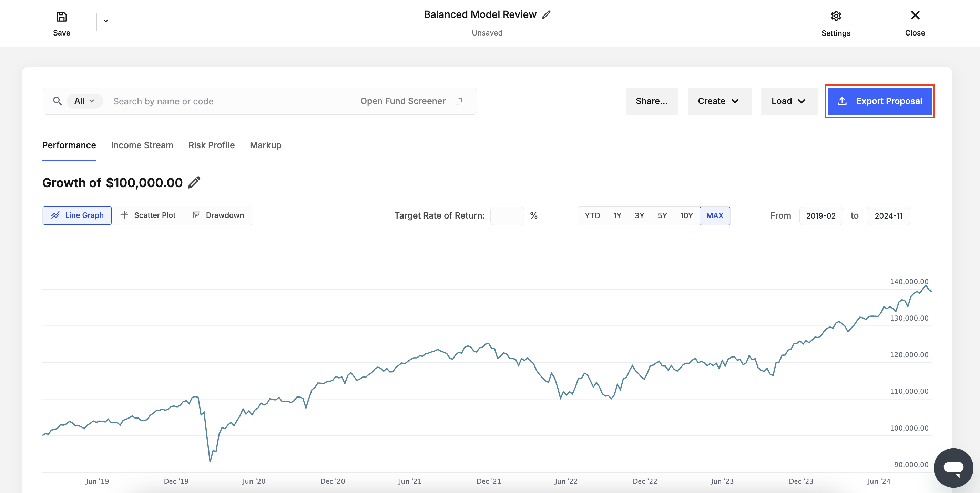The image size is (980, 493).
Task: Select the Performance tab
Action: tap(69, 145)
